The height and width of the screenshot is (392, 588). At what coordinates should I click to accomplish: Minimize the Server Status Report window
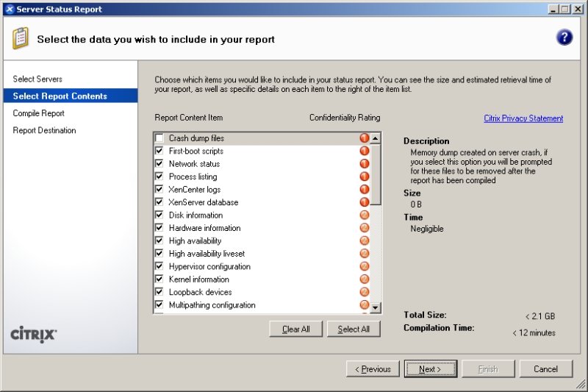(x=553, y=10)
